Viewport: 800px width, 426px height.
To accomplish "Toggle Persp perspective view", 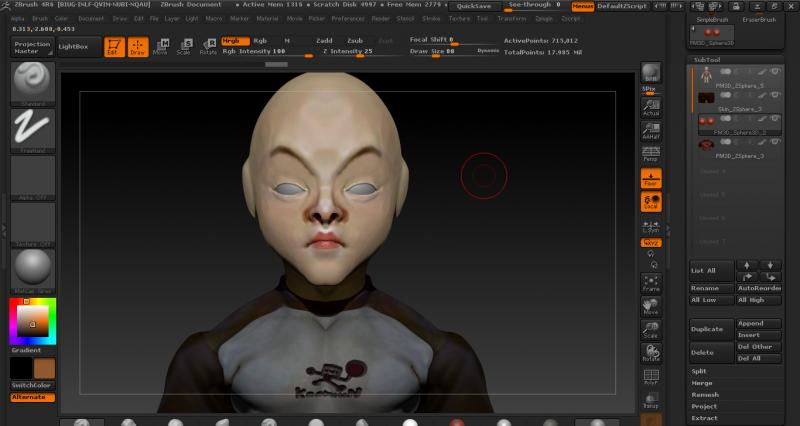I will pyautogui.click(x=651, y=154).
